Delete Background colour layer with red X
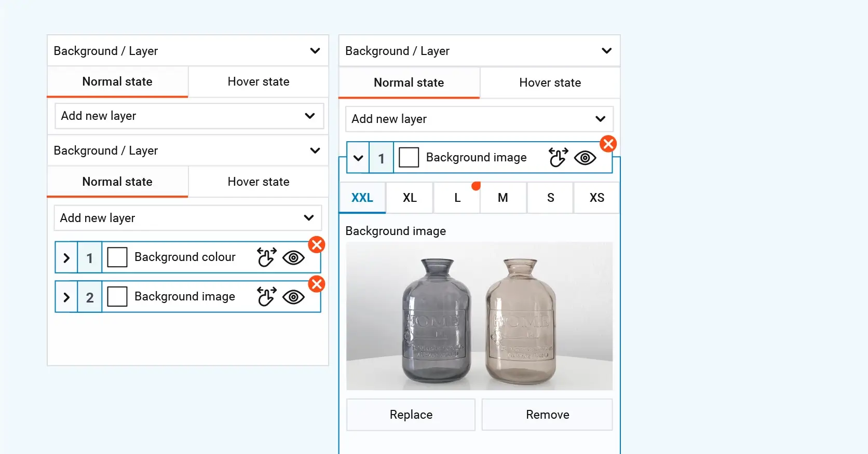The height and width of the screenshot is (454, 868). click(x=317, y=244)
